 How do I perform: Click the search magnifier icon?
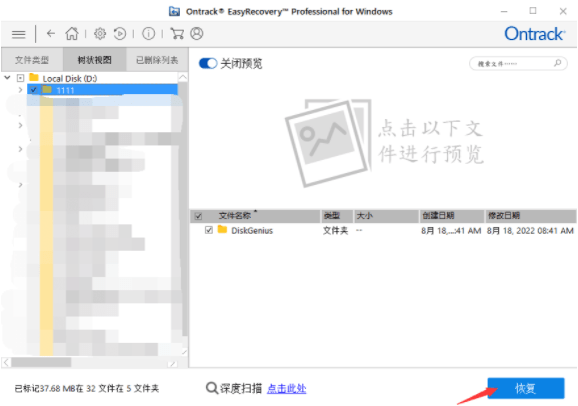(558, 63)
